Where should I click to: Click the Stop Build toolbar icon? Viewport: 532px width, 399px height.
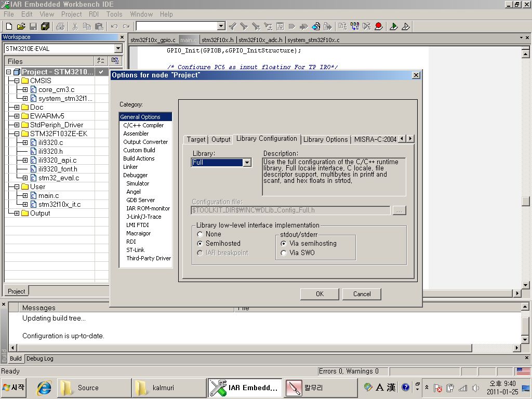pos(367,26)
